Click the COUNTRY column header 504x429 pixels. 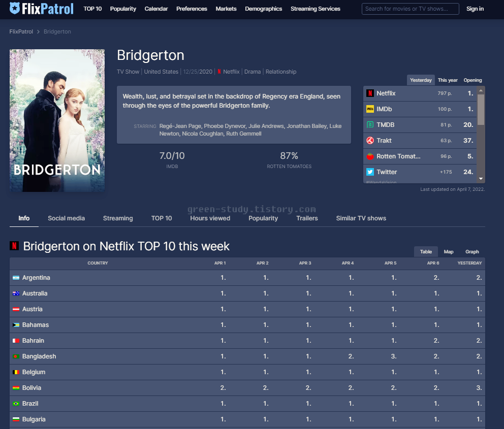[98, 263]
